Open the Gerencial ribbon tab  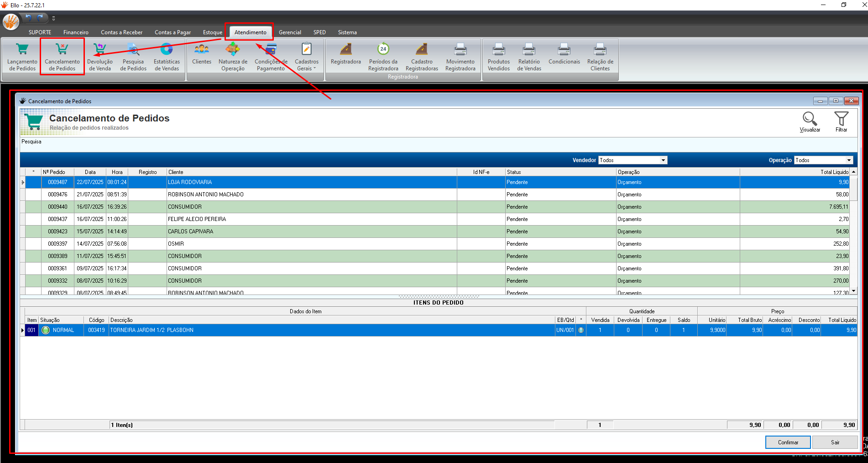tap(290, 32)
